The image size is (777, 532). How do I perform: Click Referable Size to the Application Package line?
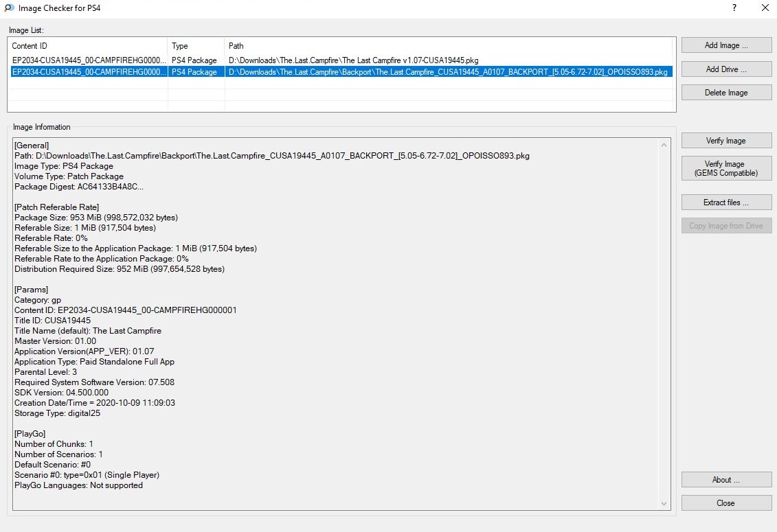pos(136,248)
